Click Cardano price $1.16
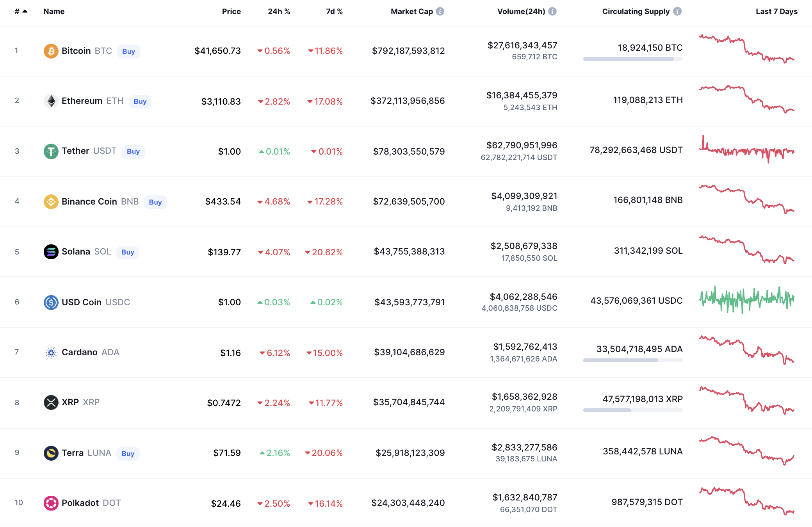 tap(230, 353)
